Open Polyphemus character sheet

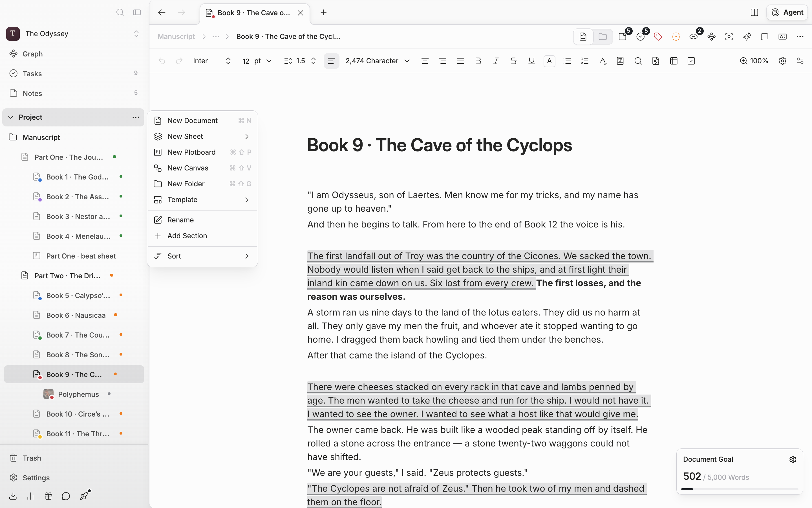pyautogui.click(x=74, y=394)
